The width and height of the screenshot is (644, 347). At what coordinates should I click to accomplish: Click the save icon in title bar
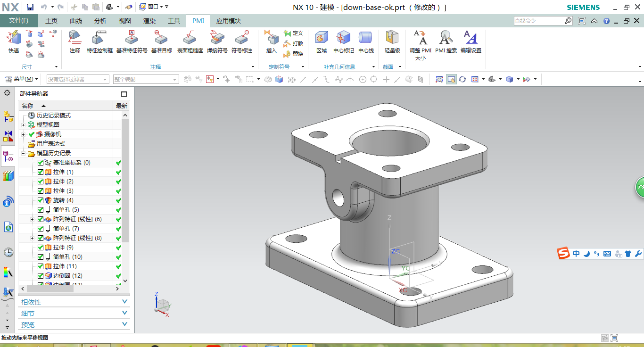click(30, 7)
